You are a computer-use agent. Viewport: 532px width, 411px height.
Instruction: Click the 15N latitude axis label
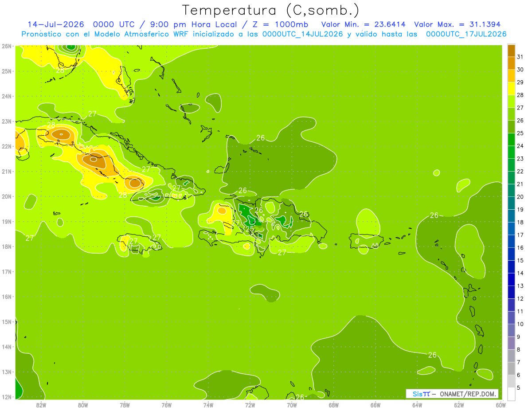[x=7, y=322]
